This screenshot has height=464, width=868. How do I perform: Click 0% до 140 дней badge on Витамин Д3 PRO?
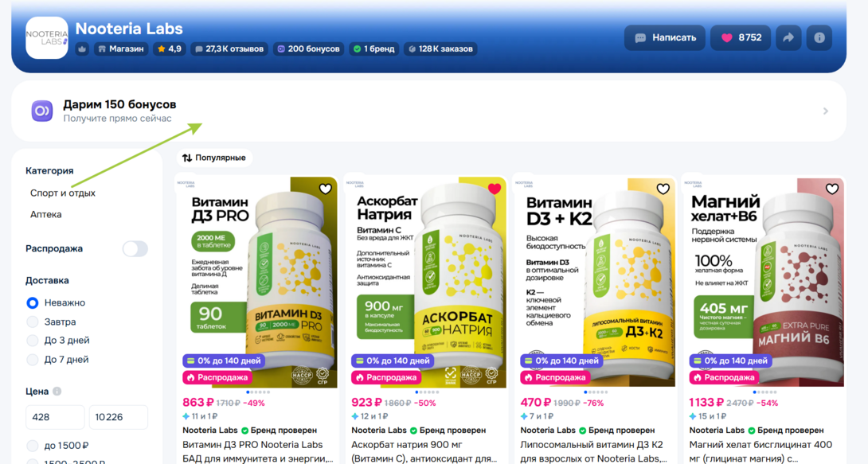[x=225, y=361]
